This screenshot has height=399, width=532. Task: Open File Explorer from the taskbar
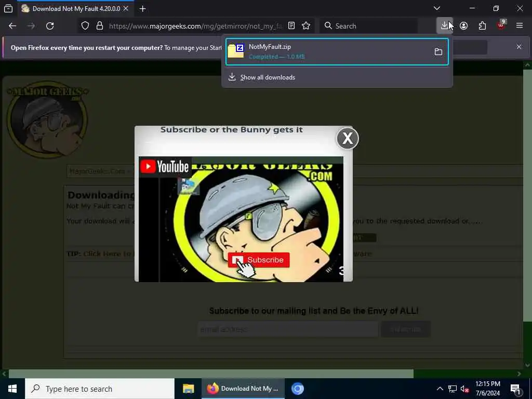coord(188,389)
